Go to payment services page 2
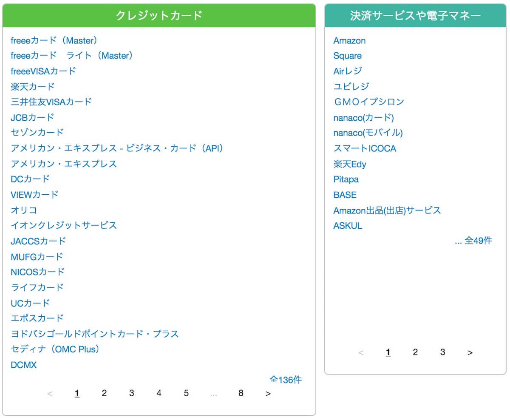510x420 pixels. pyautogui.click(x=415, y=352)
